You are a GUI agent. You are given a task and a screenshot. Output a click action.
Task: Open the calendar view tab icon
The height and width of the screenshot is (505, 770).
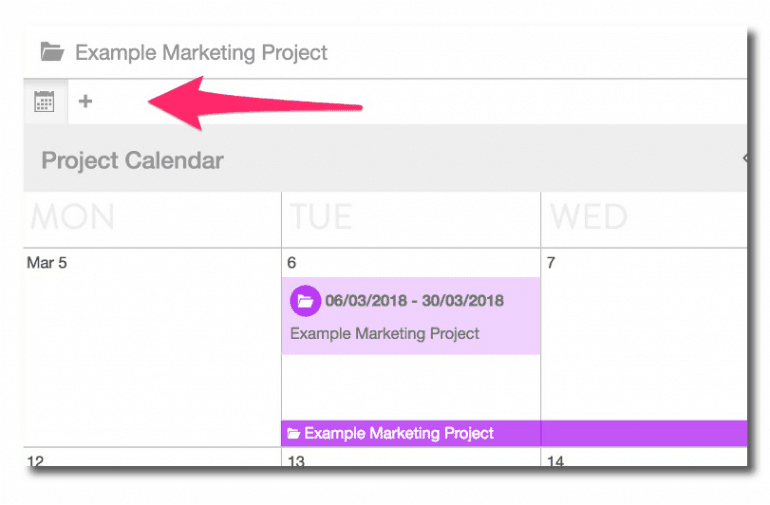[x=44, y=101]
